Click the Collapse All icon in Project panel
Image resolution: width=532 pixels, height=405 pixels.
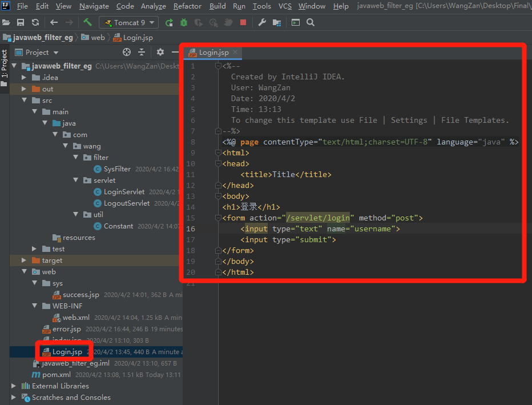[x=142, y=52]
